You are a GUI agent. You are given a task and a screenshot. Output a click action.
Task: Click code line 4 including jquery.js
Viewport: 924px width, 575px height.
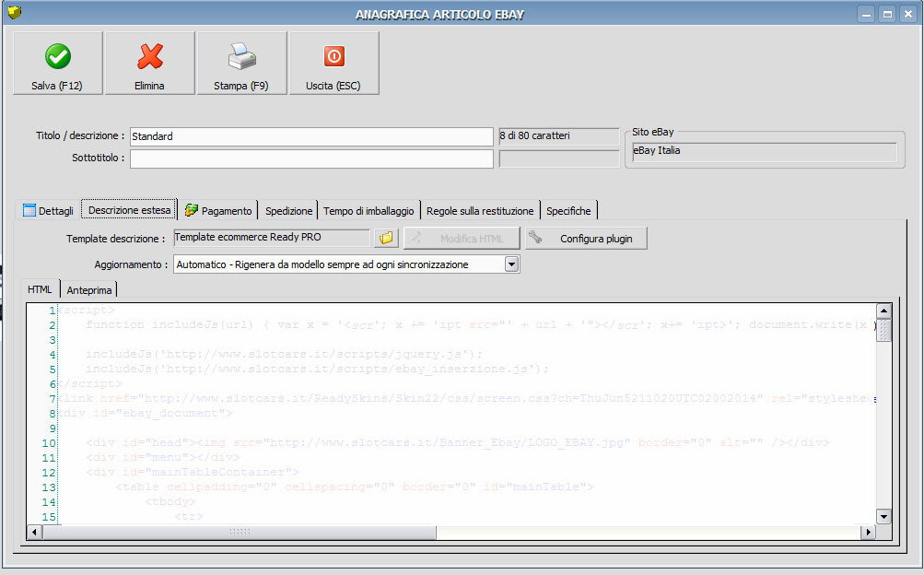pos(284,354)
